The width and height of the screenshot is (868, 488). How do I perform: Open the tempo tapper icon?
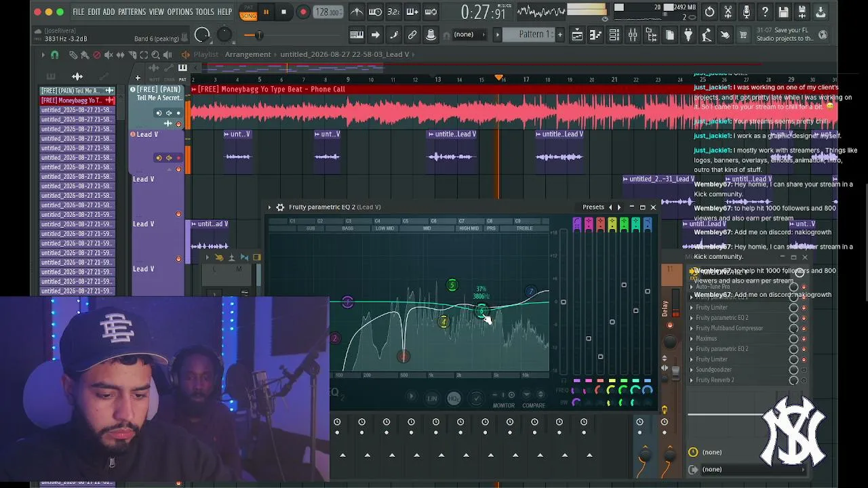[707, 35]
